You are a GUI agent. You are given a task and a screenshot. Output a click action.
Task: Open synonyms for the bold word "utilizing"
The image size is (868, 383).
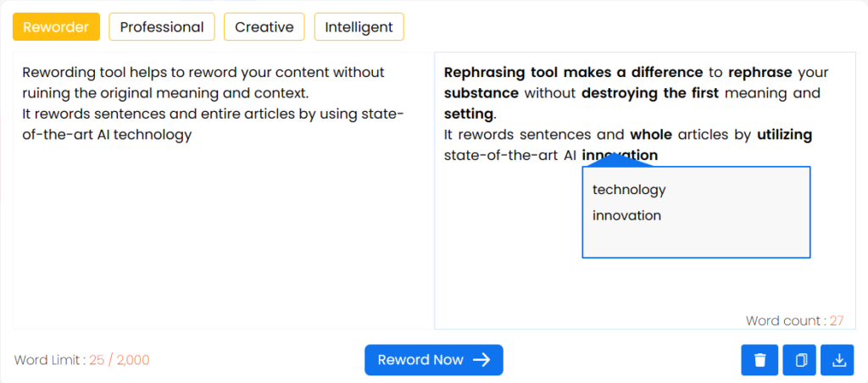(784, 135)
